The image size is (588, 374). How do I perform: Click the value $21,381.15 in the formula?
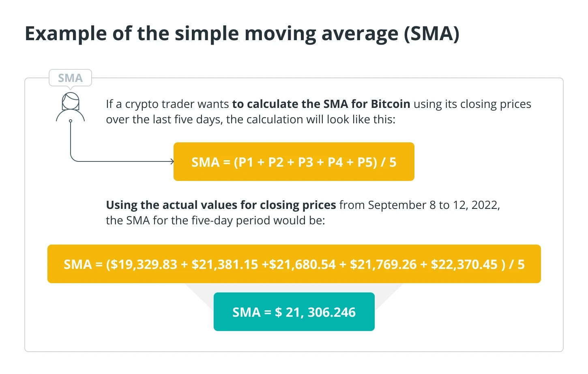coord(225,264)
